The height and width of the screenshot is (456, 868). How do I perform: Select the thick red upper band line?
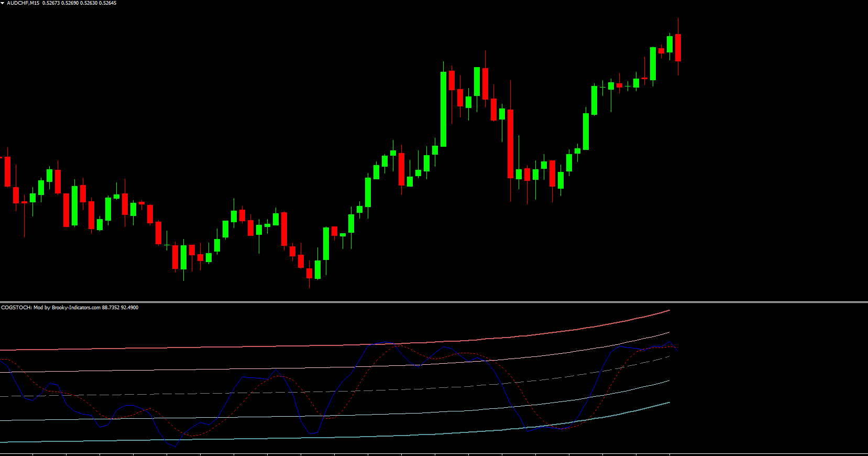pyautogui.click(x=210, y=347)
